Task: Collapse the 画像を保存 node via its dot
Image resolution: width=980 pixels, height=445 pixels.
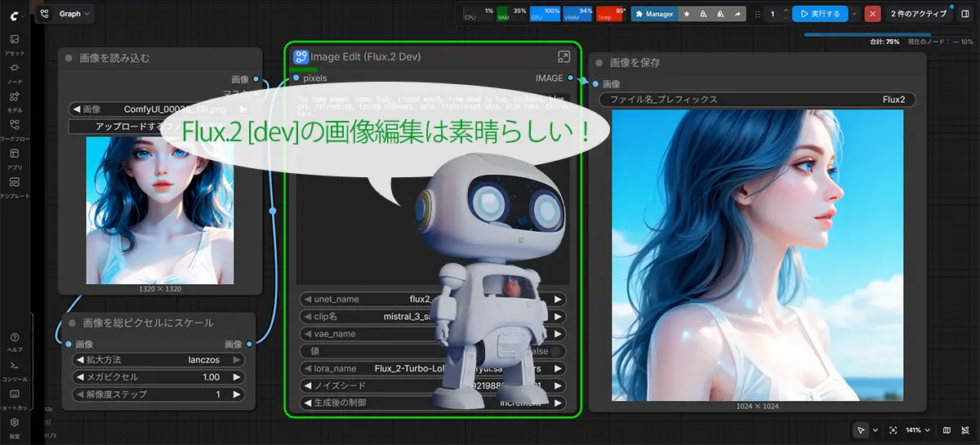Action: pos(599,63)
